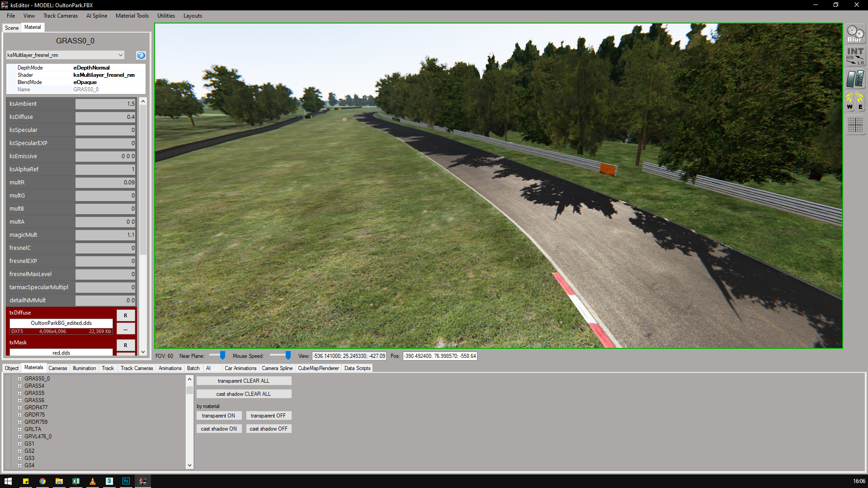Switch to the Car Animations tab
868x488 pixels.
coord(241,368)
